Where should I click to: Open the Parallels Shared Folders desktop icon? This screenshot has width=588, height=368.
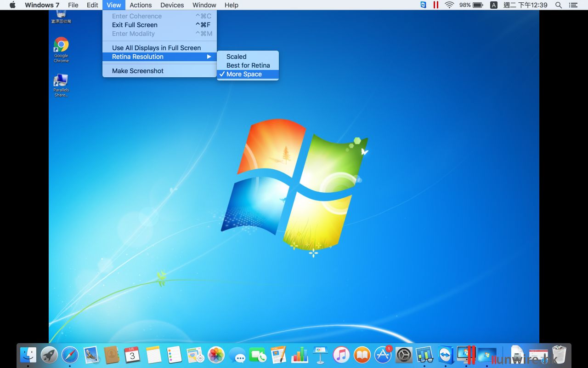61,81
